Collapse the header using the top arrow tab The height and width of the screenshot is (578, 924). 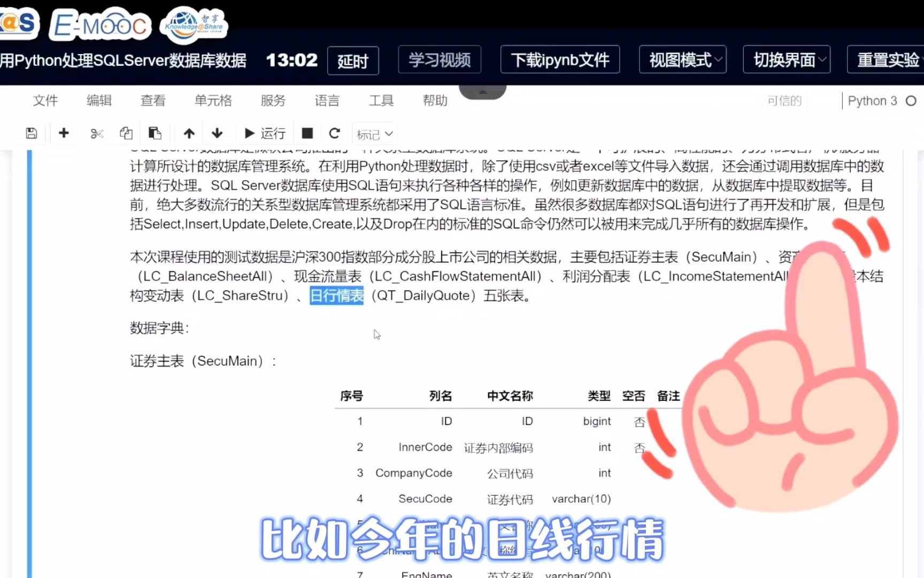coord(483,92)
